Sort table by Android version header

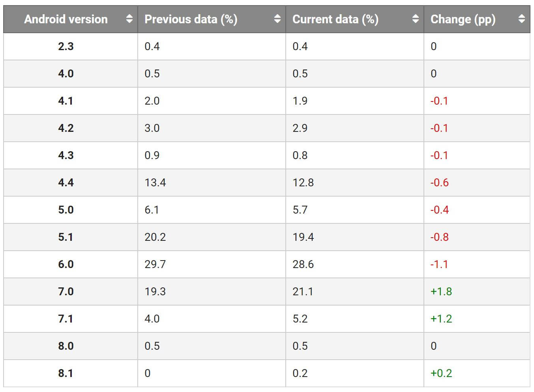pos(66,19)
